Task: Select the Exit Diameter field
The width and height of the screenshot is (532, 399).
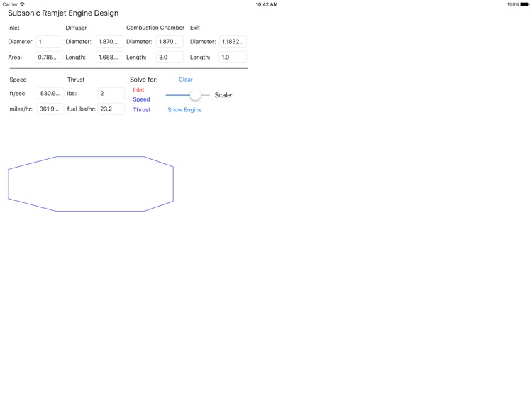Action: coord(233,41)
